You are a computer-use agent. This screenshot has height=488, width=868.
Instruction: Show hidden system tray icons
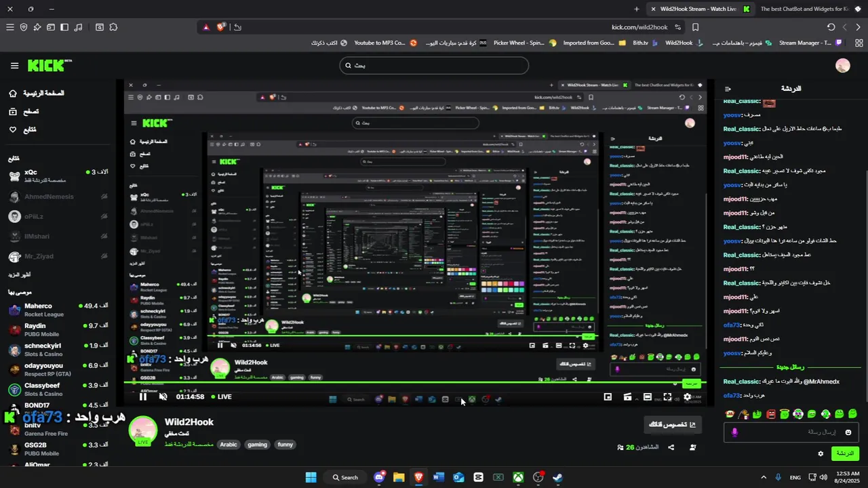pos(764,477)
